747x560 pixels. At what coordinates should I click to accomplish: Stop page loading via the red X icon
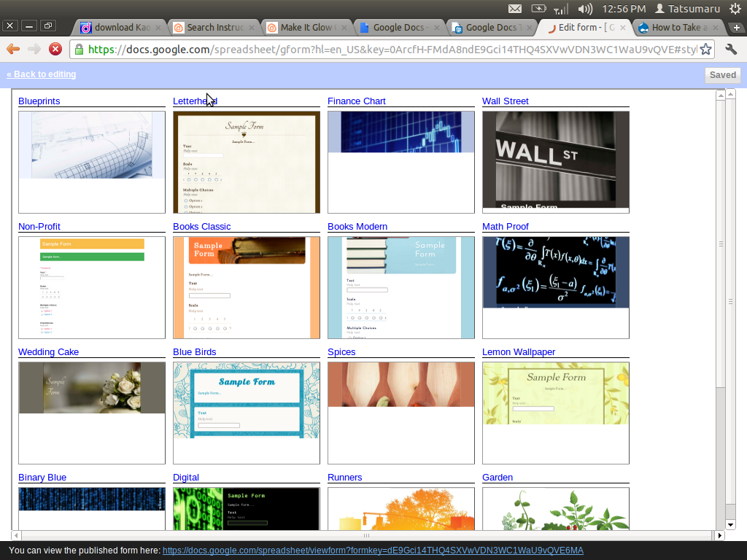55,50
